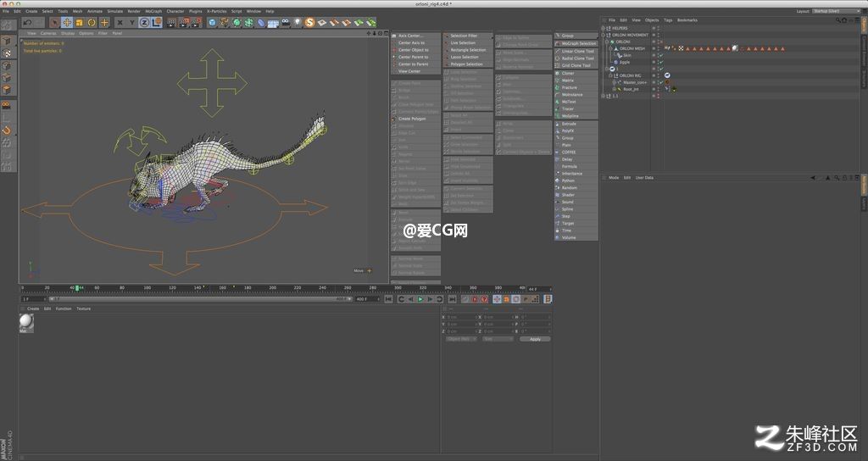The height and width of the screenshot is (461, 868).
Task: Collapse ORLONI MOVEMENT hierarchy
Action: coord(604,35)
